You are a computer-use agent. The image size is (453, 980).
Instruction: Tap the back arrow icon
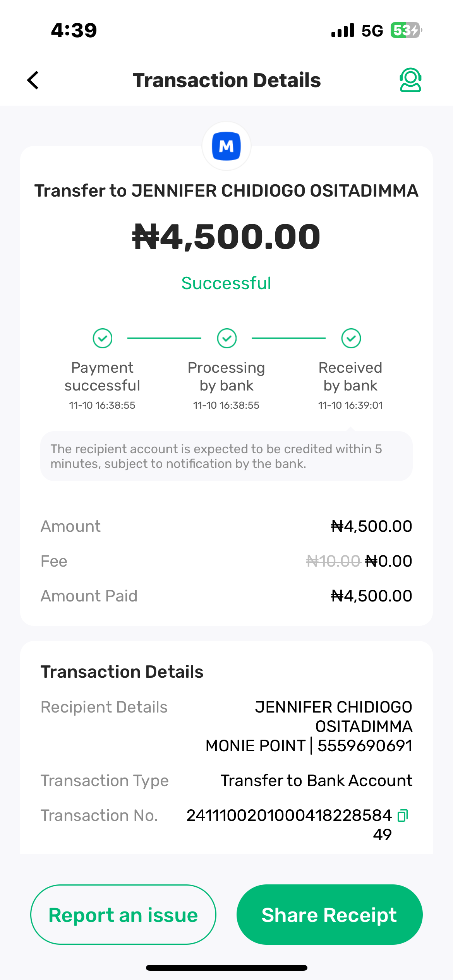click(33, 80)
